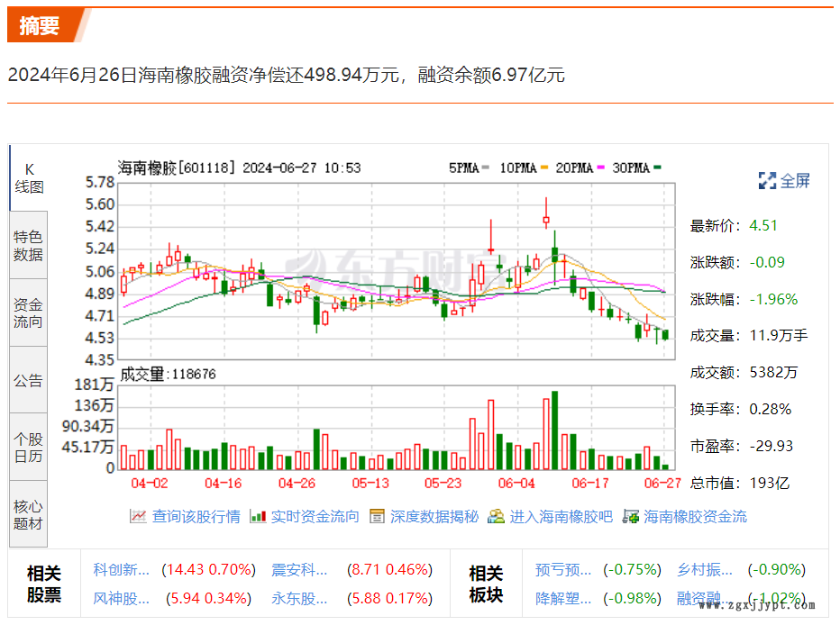This screenshot has width=840, height=625.
Task: Open the 公告 tab
Action: click(29, 380)
